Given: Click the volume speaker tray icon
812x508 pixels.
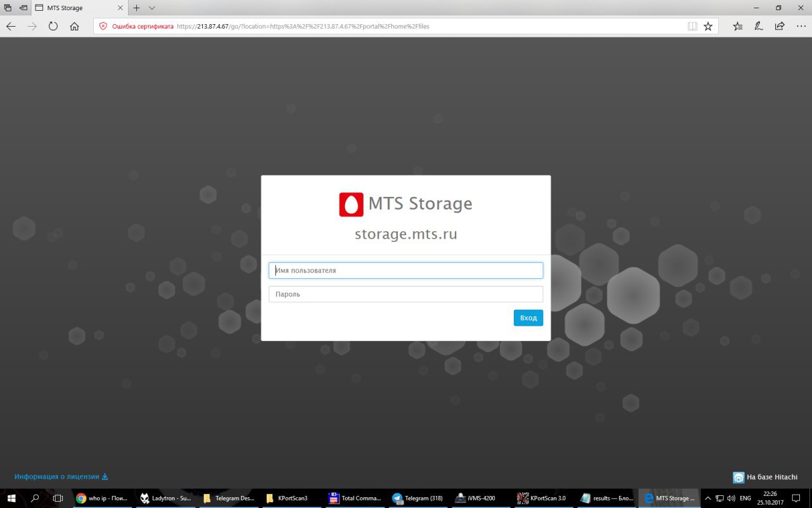Looking at the screenshot, I should click(731, 498).
